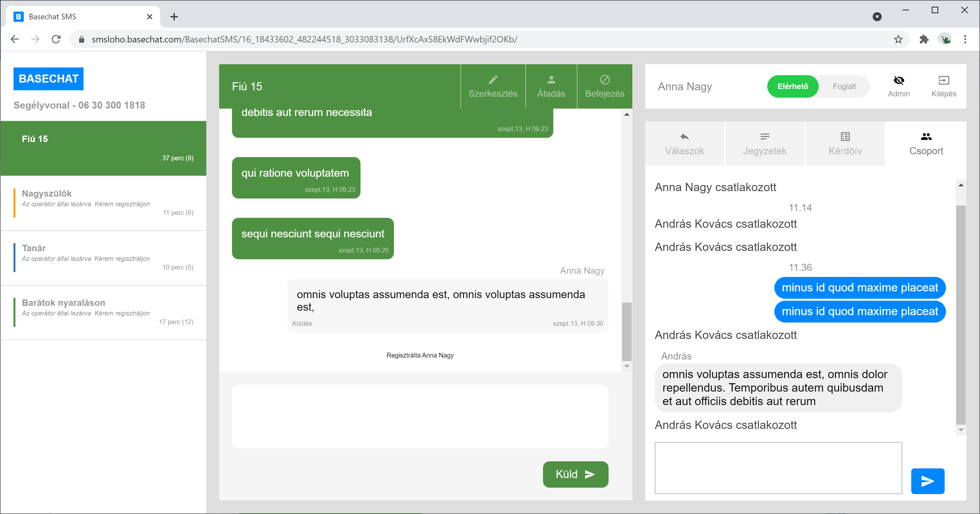This screenshot has height=514, width=980.
Task: Focus the SMS reply text field
Action: pyautogui.click(x=420, y=416)
